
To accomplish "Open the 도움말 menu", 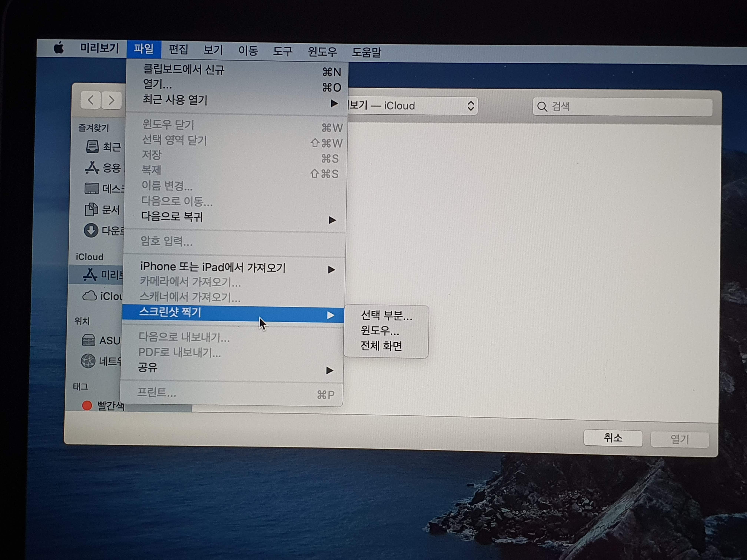I will (366, 52).
